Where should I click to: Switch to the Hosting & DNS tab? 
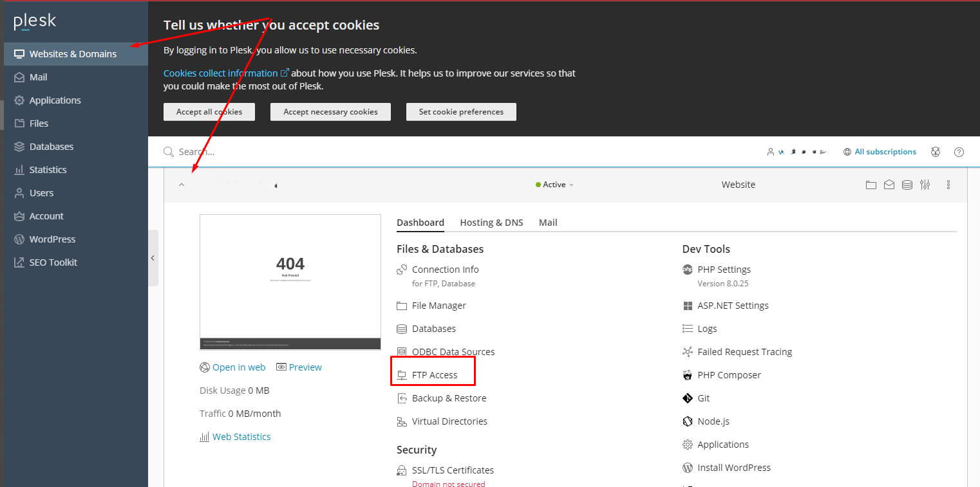coord(491,223)
